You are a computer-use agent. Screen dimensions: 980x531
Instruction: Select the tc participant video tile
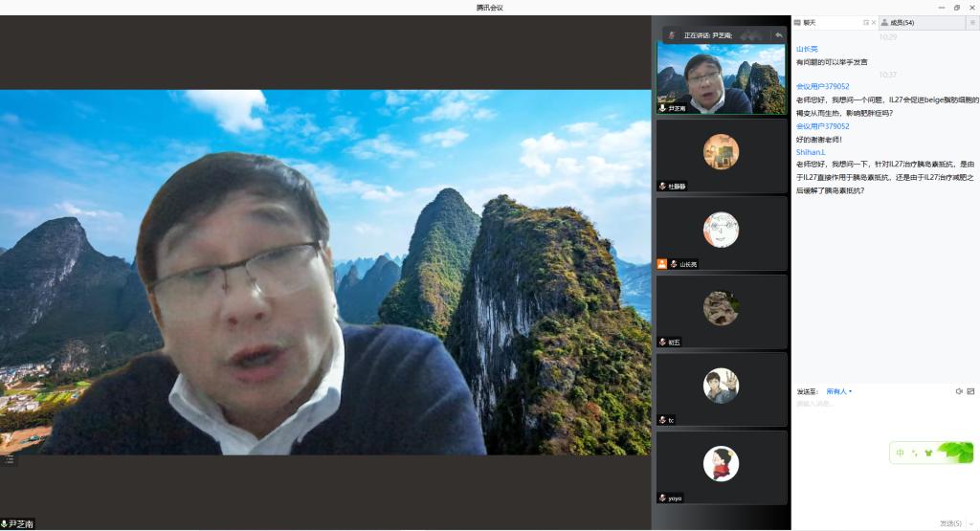coord(722,388)
